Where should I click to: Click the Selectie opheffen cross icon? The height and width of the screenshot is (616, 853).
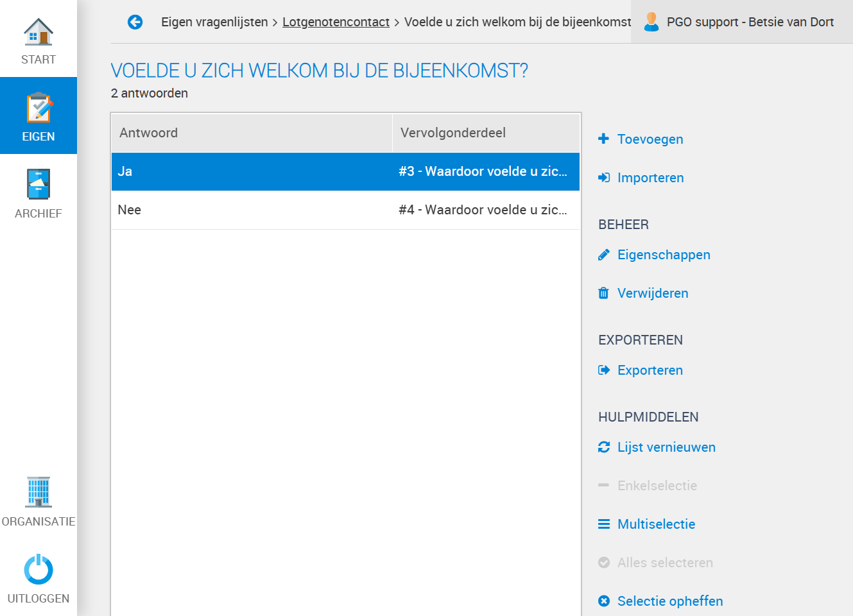point(604,601)
